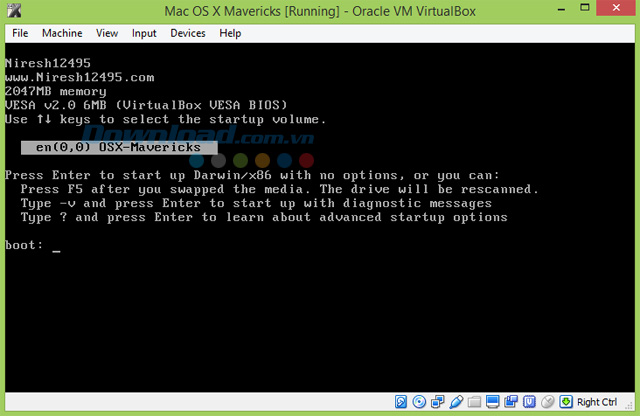Screen dimensions: 640x416
Task: Click the hard disk activity status icon
Action: pos(401,402)
